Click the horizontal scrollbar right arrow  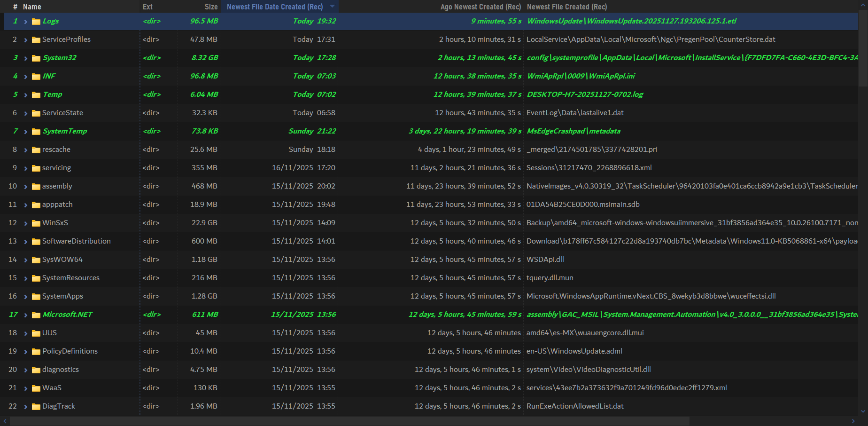pyautogui.click(x=853, y=421)
